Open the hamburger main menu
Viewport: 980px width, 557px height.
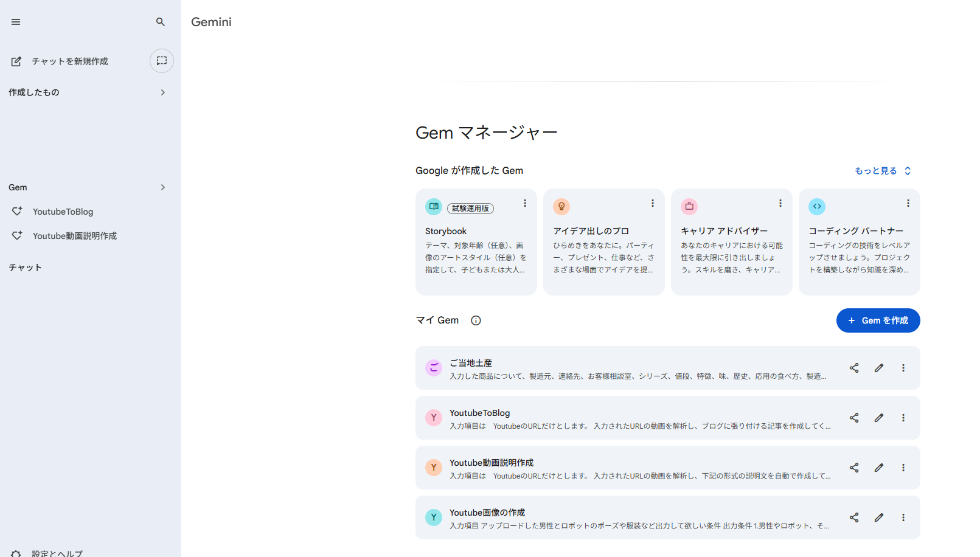click(x=16, y=22)
